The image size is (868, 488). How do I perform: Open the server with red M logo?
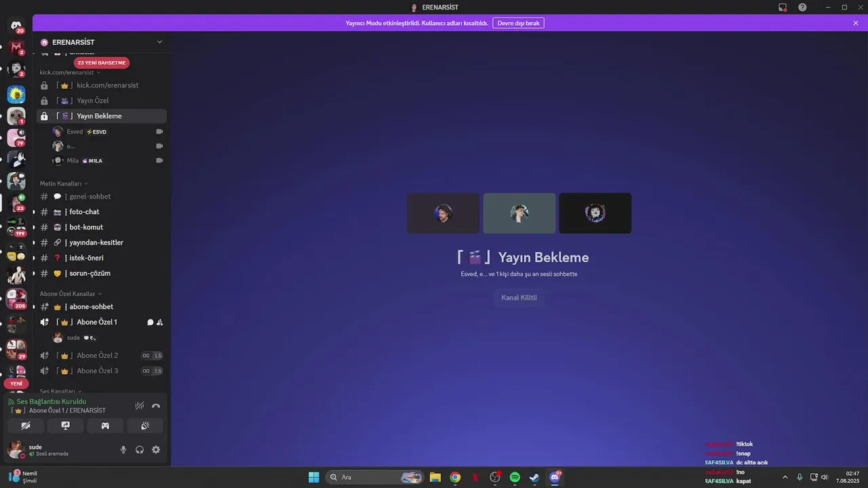[16, 47]
